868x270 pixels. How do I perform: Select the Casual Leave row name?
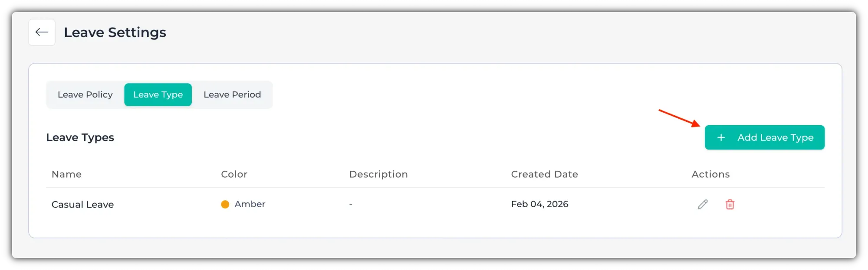(82, 204)
